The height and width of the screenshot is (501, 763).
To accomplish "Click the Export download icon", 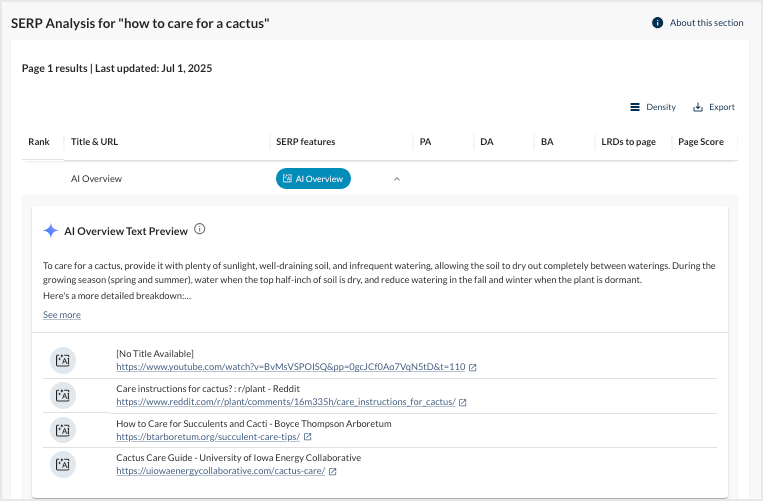I will point(698,107).
